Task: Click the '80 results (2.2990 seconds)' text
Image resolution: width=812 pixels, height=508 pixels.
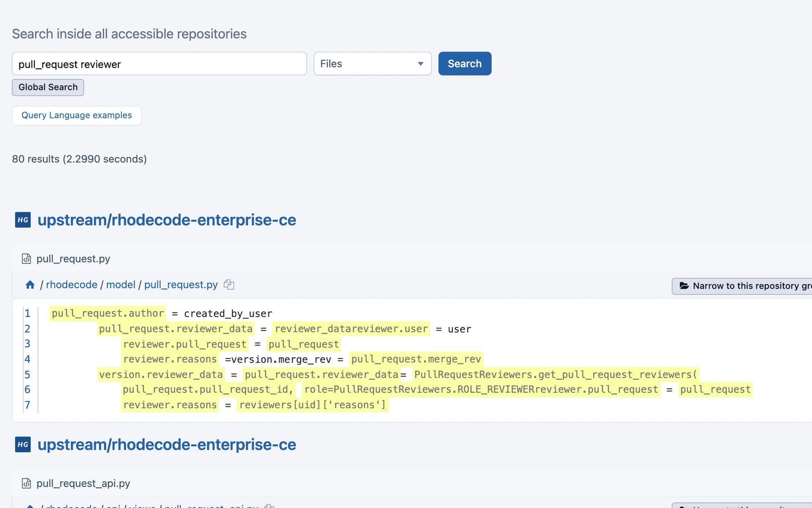Action: [79, 159]
